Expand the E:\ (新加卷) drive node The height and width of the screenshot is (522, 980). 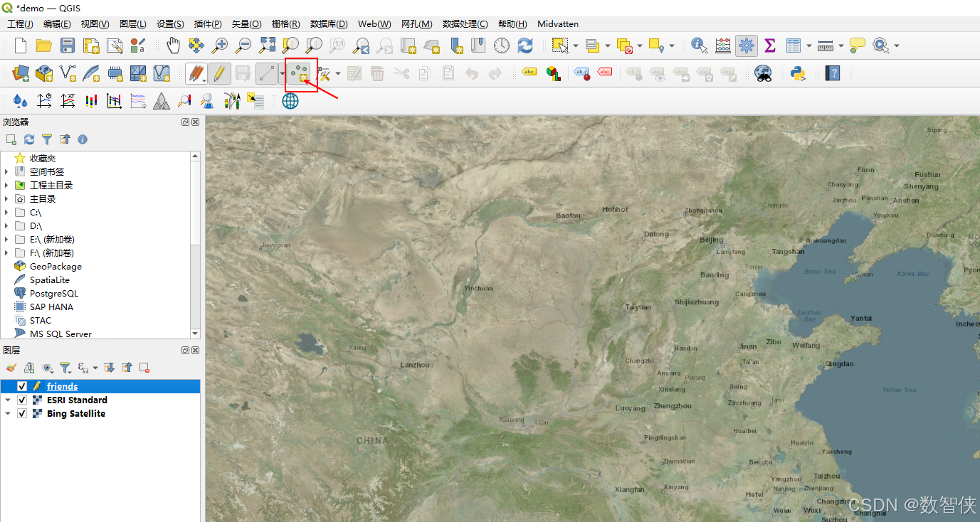[6, 239]
